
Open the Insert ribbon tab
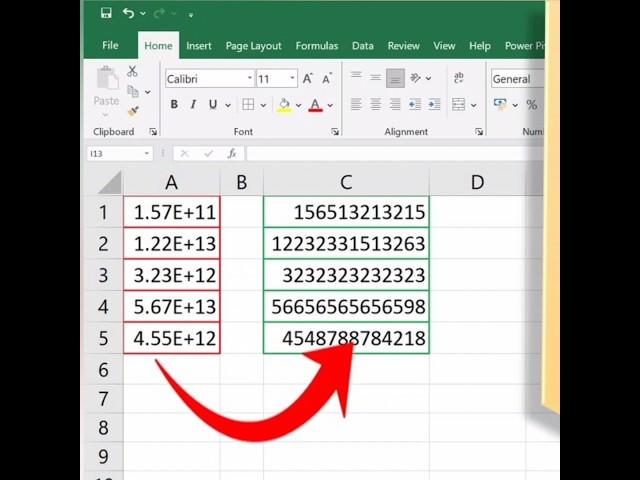199,46
